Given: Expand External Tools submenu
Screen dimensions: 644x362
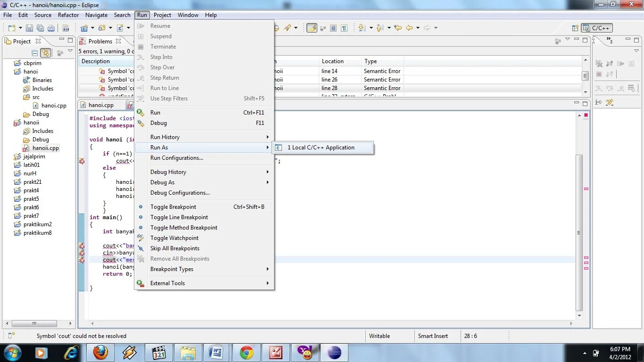Looking at the screenshot, I should (205, 283).
